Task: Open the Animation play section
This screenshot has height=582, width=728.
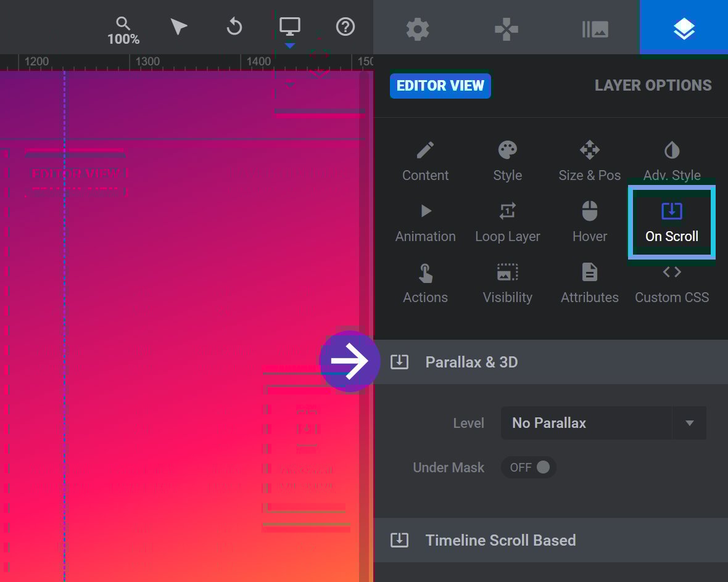Action: [425, 223]
